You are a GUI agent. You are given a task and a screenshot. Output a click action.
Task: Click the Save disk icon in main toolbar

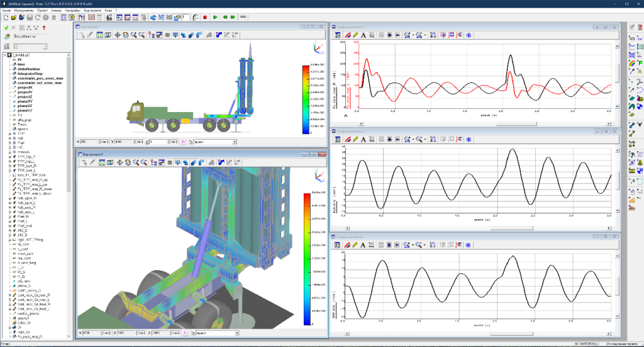[x=30, y=18]
